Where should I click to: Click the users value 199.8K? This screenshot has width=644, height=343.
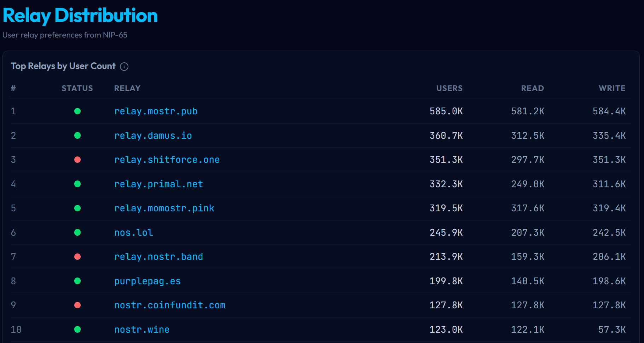(x=446, y=281)
